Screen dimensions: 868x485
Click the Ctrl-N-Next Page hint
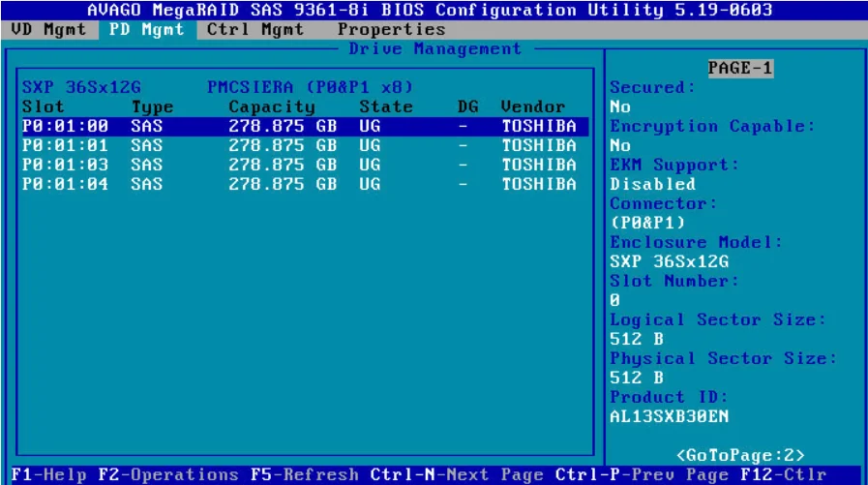point(457,475)
